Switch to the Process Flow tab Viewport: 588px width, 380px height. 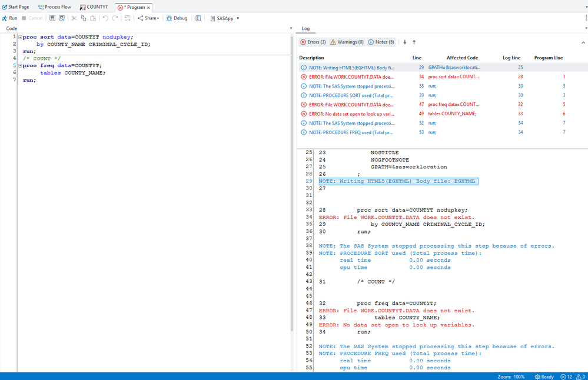[x=54, y=7]
